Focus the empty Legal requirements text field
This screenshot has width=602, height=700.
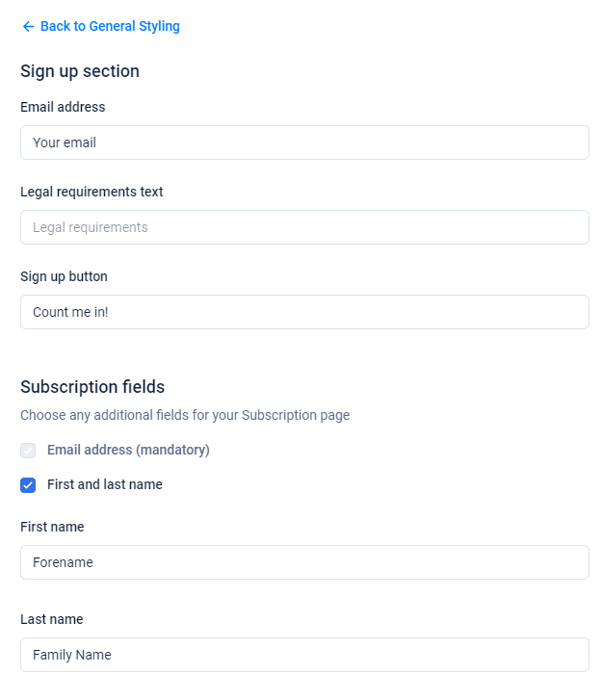click(304, 227)
